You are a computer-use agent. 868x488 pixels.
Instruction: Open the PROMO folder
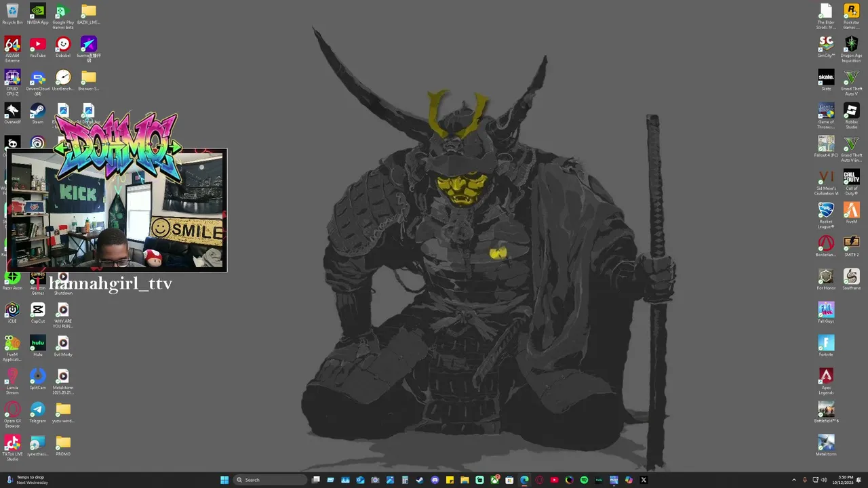click(63, 446)
